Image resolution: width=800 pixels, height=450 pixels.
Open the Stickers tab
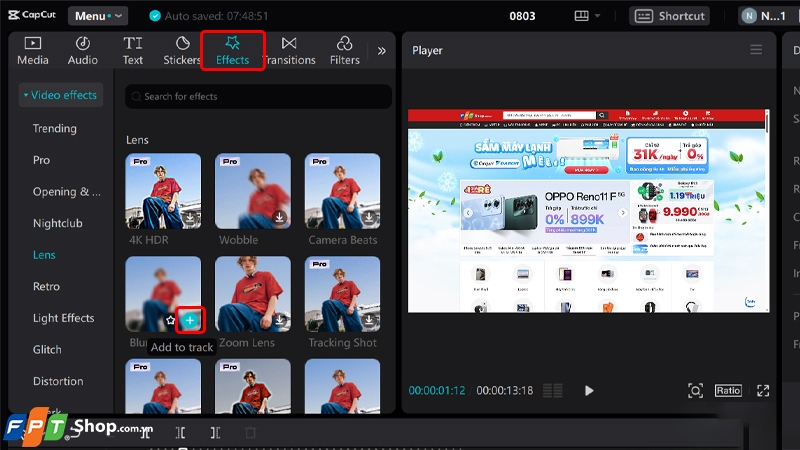point(182,51)
